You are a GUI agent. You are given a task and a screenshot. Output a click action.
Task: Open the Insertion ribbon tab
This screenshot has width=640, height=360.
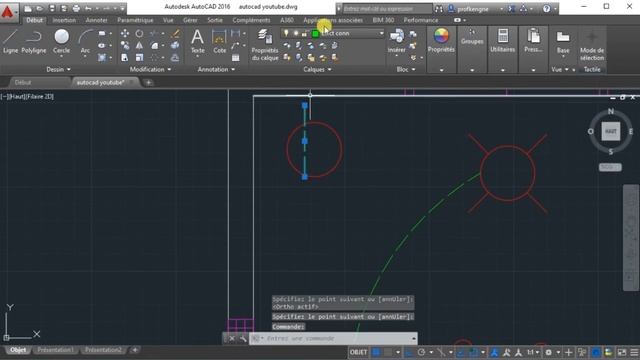point(64,20)
